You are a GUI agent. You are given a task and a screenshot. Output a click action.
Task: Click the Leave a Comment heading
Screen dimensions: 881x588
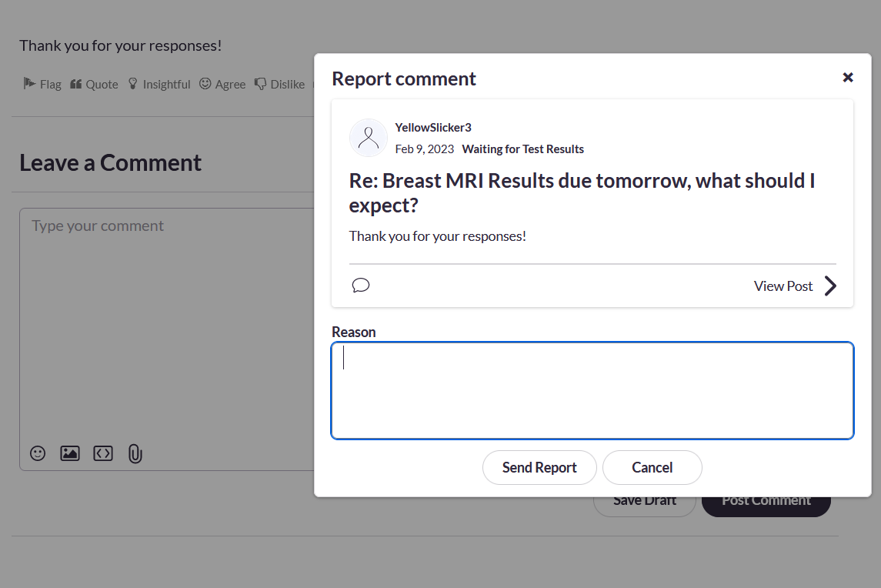(110, 163)
